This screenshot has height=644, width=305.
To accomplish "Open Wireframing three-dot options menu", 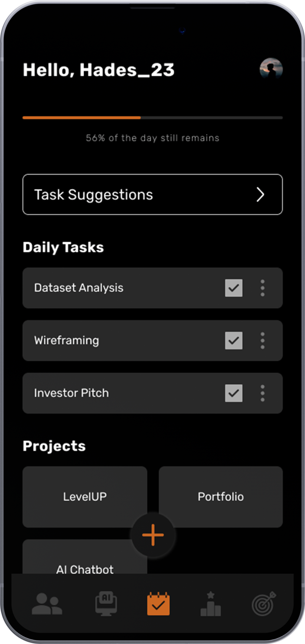I will tap(262, 340).
